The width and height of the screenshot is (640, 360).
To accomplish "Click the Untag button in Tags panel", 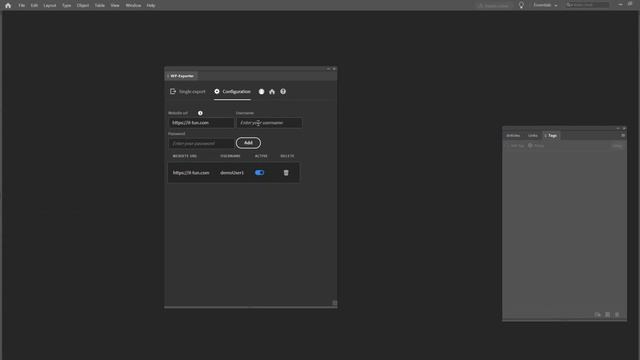I will point(617,146).
